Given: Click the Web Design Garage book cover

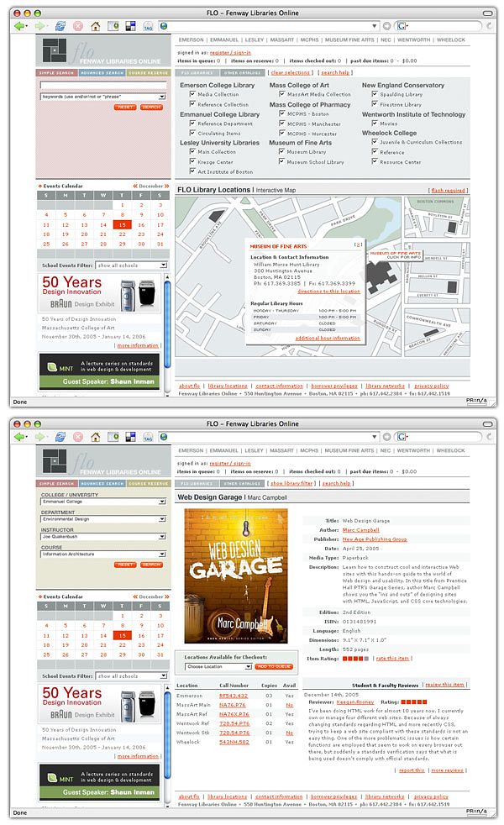Looking at the screenshot, I should pyautogui.click(x=236, y=576).
